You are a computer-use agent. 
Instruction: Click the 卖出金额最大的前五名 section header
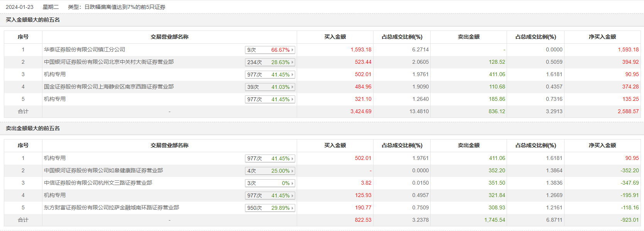(x=33, y=128)
